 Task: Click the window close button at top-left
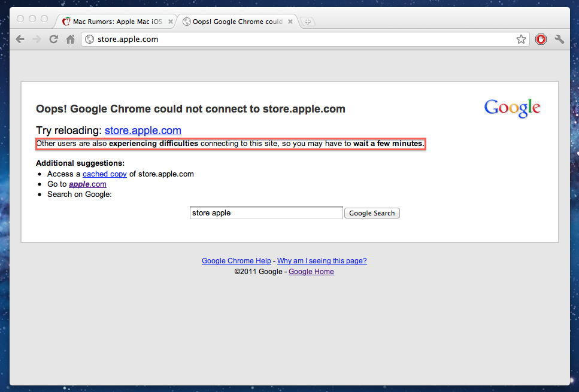click(x=20, y=19)
